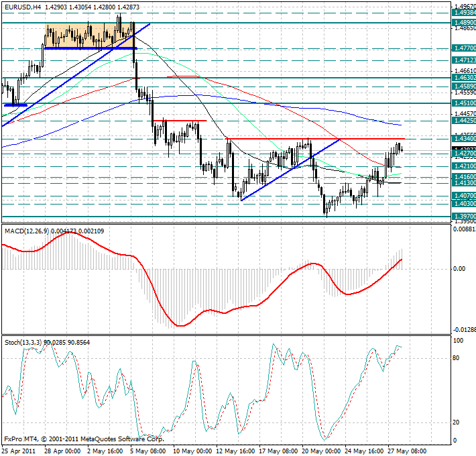This screenshot has height=456, width=476.
Task: Click the 5 May 08:00 time label
Action: [148, 451]
